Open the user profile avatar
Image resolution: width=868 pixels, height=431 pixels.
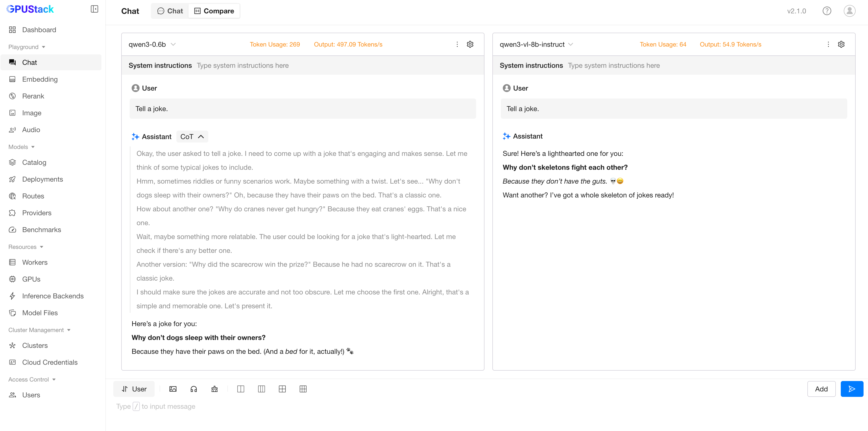[849, 11]
